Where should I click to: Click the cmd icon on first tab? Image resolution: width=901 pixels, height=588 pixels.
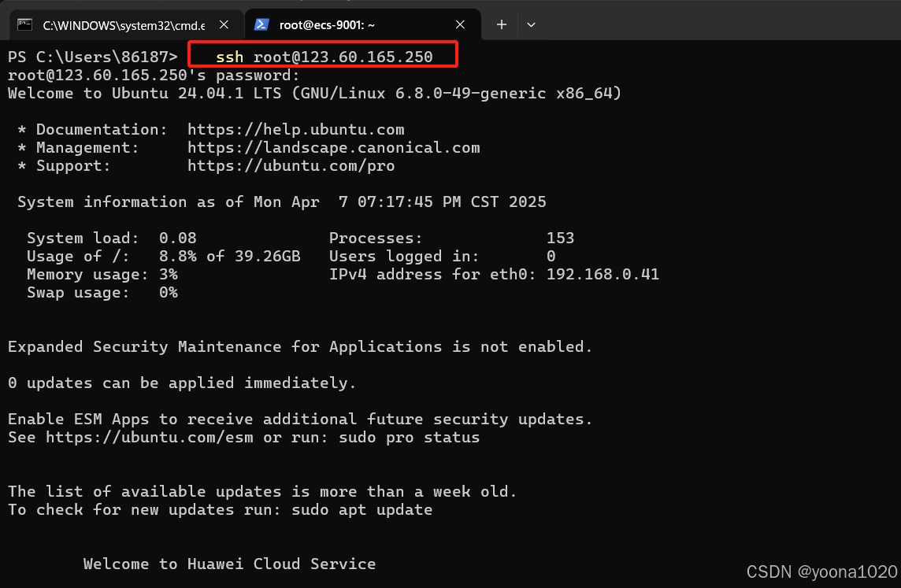pyautogui.click(x=24, y=24)
